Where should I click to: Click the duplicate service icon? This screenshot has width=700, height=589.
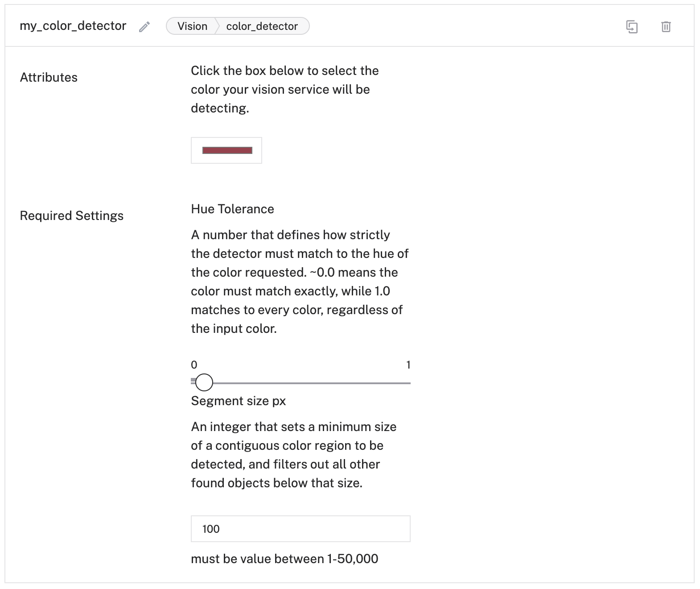(x=632, y=27)
